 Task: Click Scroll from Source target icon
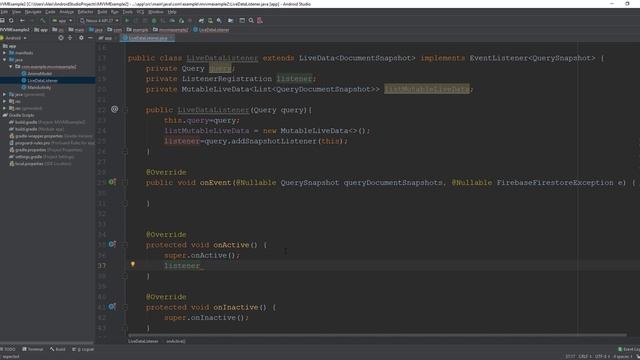[x=61, y=38]
